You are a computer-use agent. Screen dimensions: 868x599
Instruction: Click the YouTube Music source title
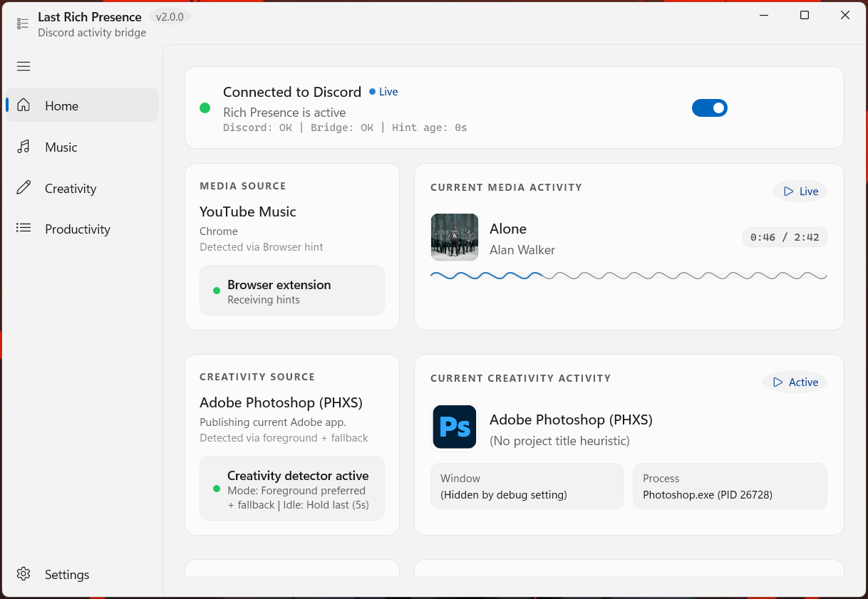coord(248,212)
